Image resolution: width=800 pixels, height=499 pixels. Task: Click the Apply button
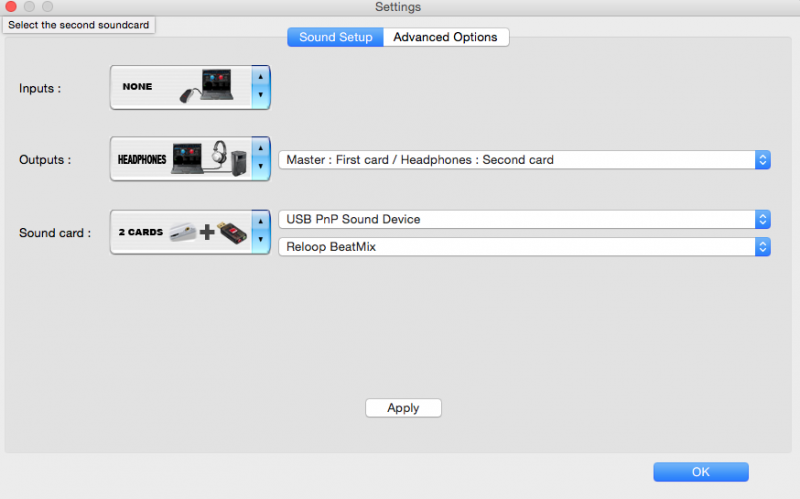pos(403,408)
